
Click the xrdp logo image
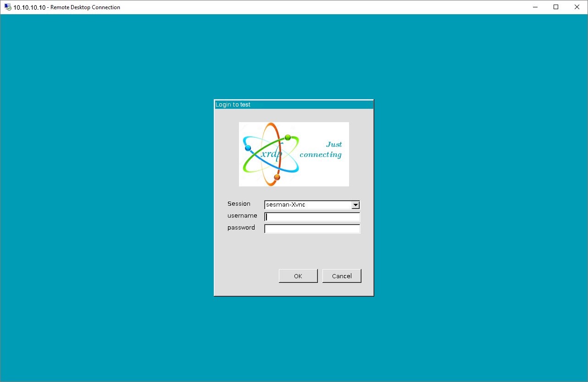294,154
